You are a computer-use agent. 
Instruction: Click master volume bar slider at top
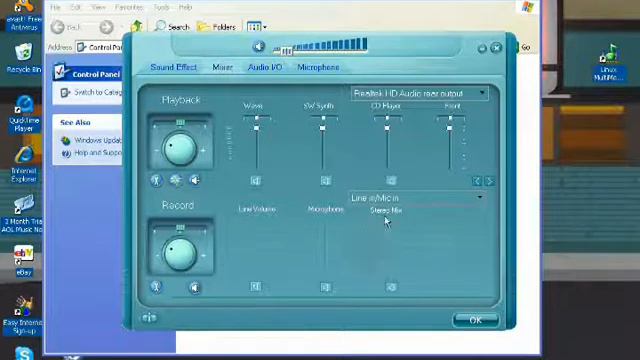point(287,51)
